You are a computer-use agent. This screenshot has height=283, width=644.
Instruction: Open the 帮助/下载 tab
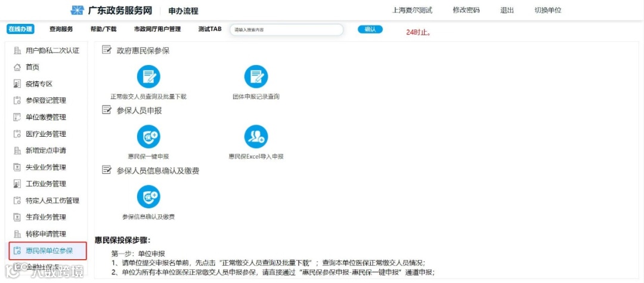104,29
